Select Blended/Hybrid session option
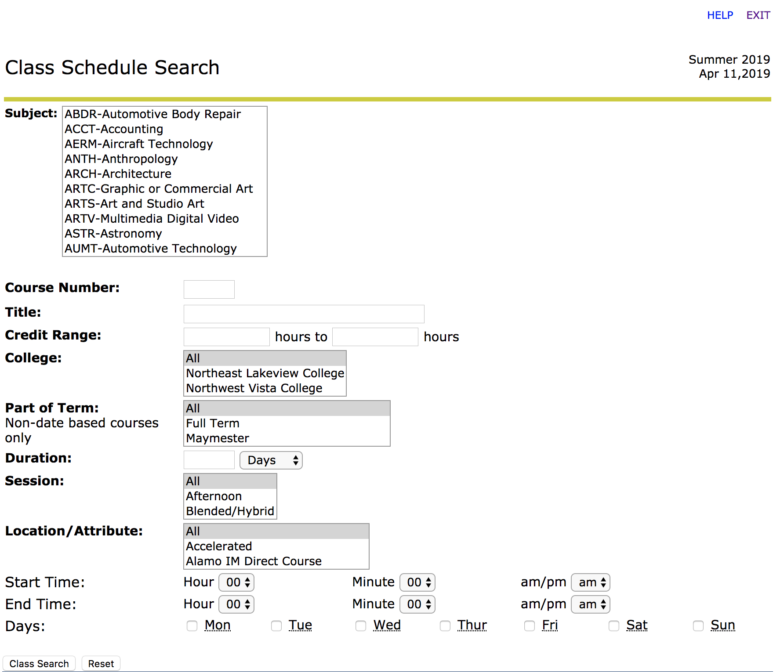The image size is (784, 672). tap(230, 511)
